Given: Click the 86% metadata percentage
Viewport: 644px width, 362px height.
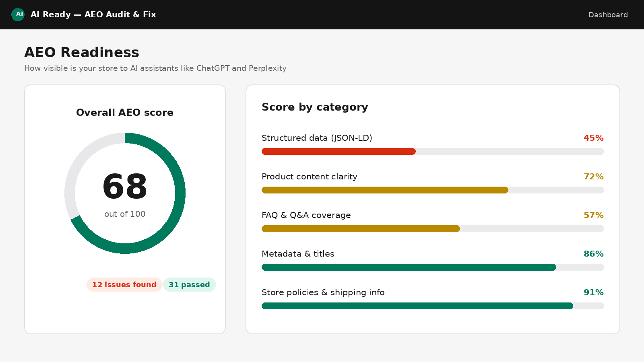Looking at the screenshot, I should (x=594, y=254).
